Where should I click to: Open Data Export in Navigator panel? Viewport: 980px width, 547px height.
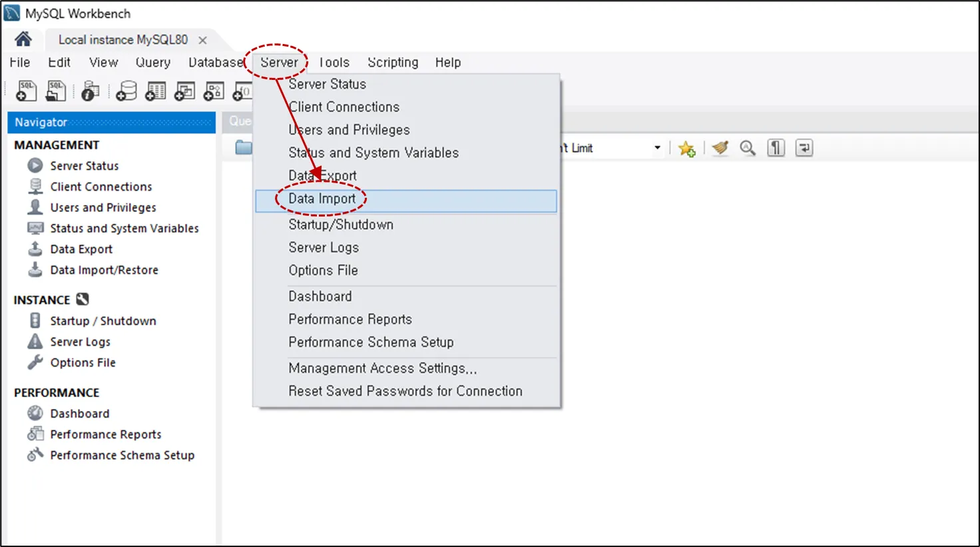(x=81, y=249)
